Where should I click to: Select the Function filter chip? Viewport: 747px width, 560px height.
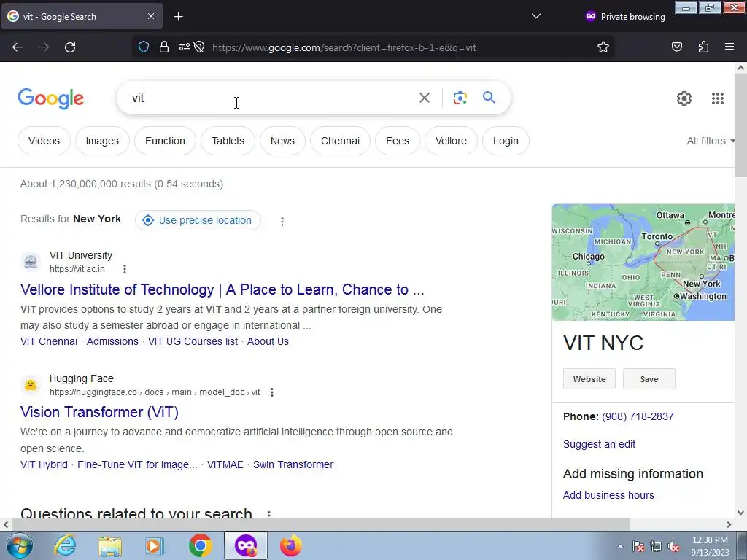(165, 141)
